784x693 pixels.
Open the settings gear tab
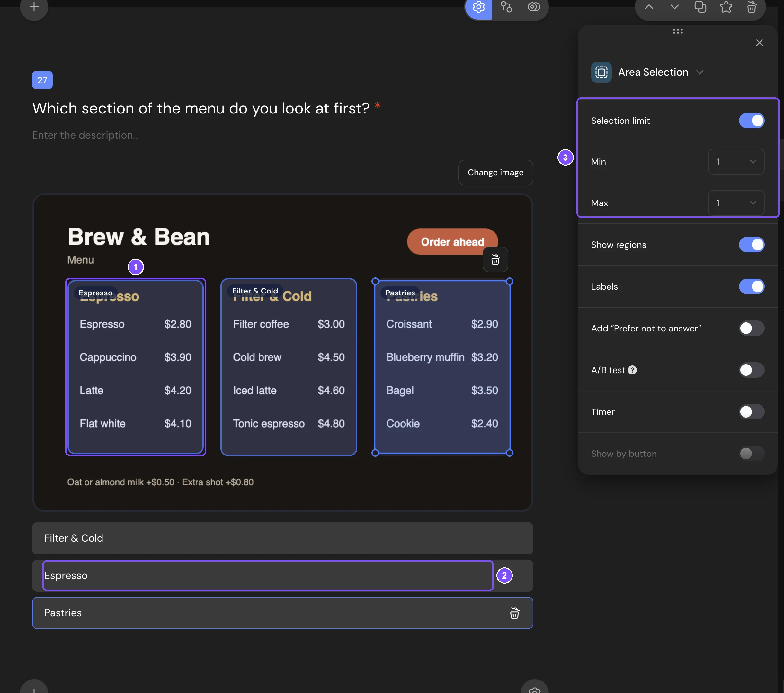[478, 7]
